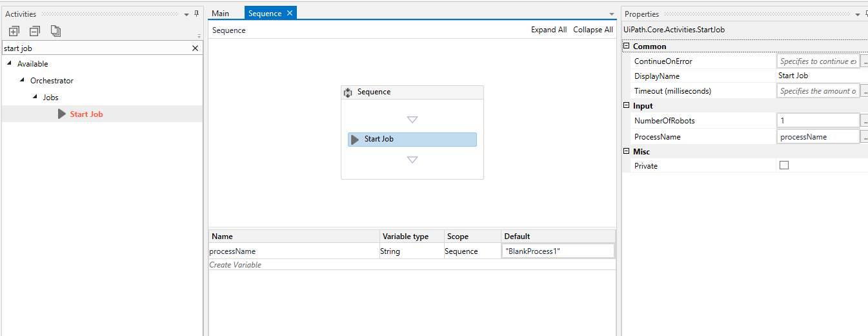Click the Sequence breadcrumb

[229, 30]
